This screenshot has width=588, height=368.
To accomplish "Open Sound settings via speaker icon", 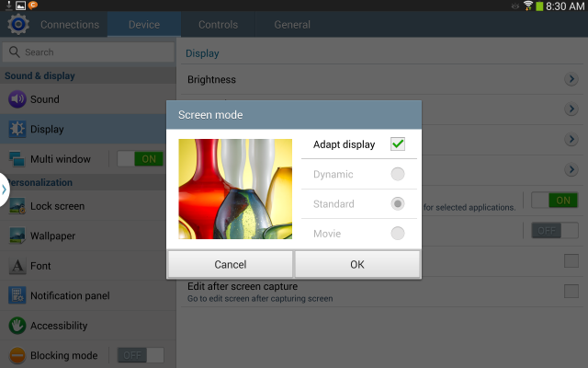I will coord(17,99).
